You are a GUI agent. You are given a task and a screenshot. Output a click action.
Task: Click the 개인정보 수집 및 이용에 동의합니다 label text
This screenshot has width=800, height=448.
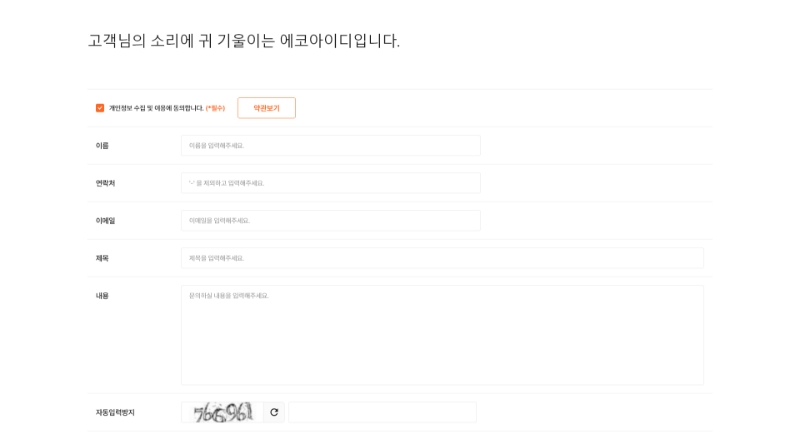[x=156, y=108]
